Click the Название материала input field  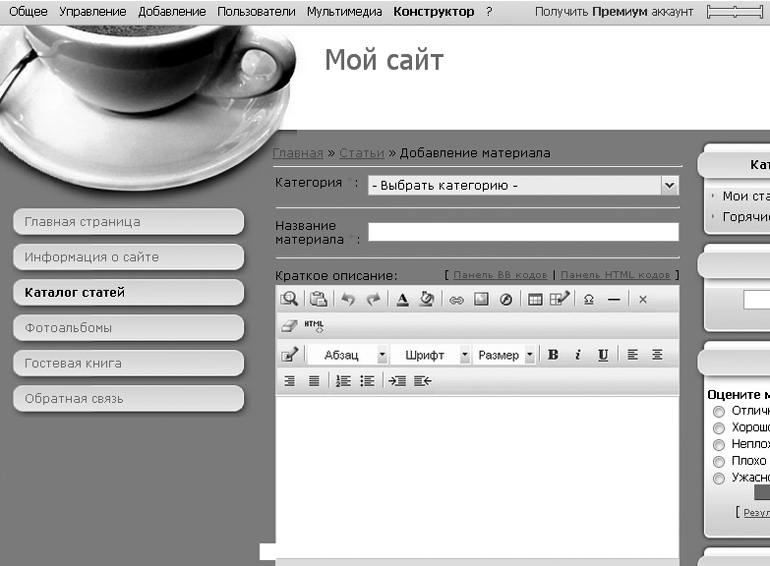[523, 232]
